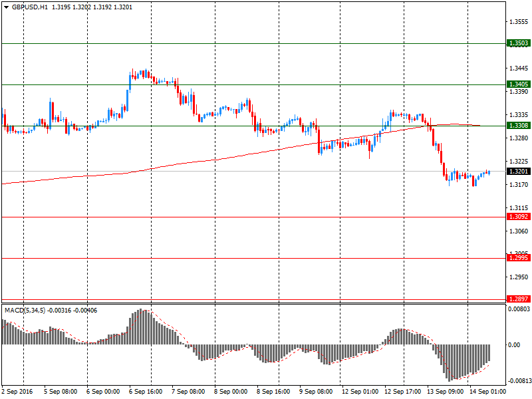This screenshot has height=399, width=532.
Task: Select the 1.3390 price scale value
Action: point(519,92)
